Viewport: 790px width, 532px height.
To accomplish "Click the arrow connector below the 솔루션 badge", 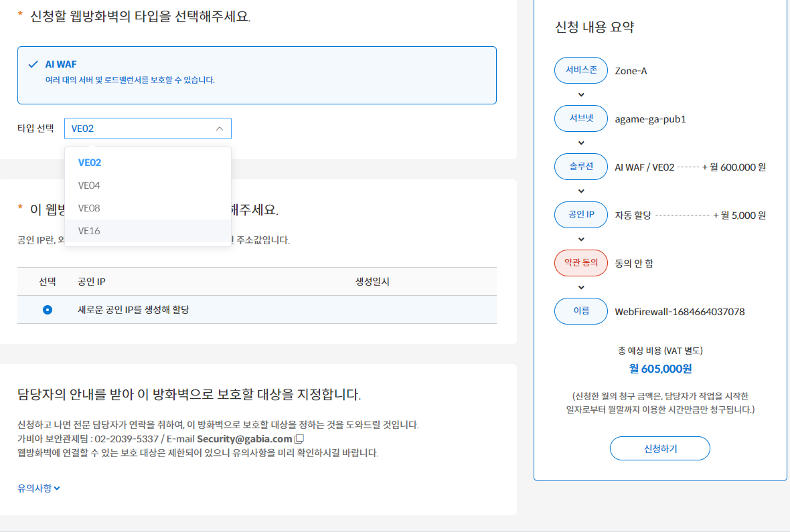I will click(x=580, y=191).
